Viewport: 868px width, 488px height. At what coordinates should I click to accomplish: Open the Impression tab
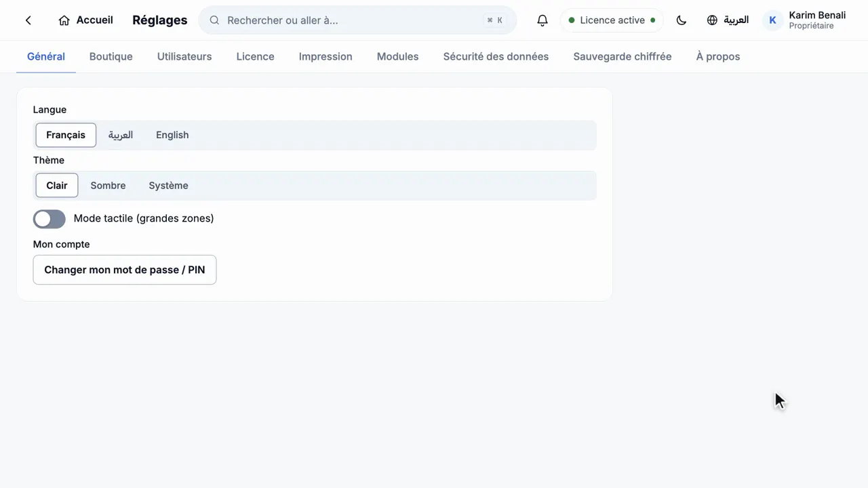tap(325, 57)
